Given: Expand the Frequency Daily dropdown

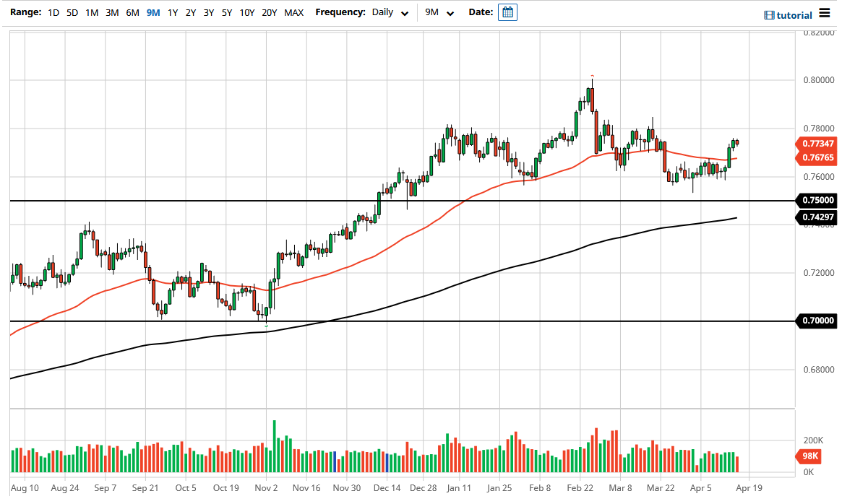Looking at the screenshot, I should pyautogui.click(x=390, y=12).
